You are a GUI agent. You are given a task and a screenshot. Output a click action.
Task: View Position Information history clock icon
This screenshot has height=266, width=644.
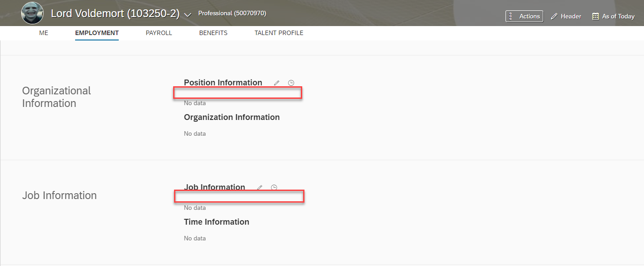click(x=291, y=83)
